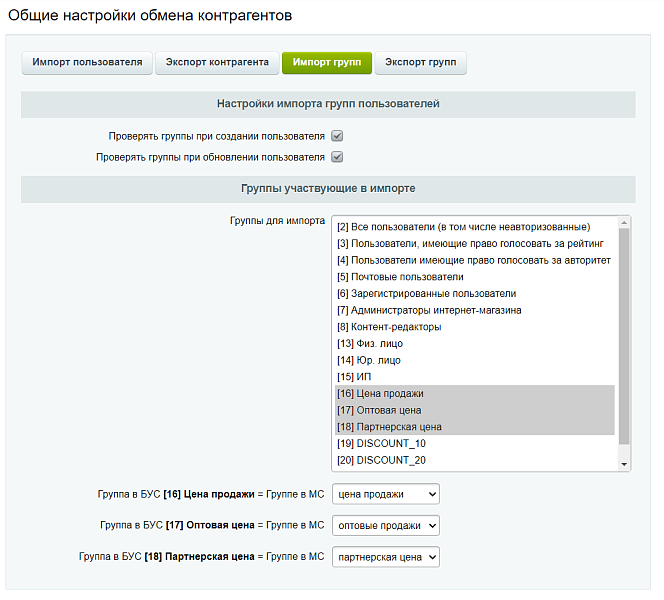Toggle Проверять группы при создании пользователя checkbox
This screenshot has width=664, height=600.
click(x=338, y=136)
